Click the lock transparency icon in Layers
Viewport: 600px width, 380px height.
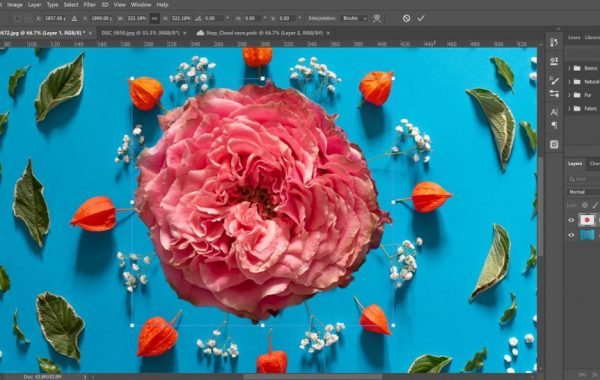click(x=585, y=205)
